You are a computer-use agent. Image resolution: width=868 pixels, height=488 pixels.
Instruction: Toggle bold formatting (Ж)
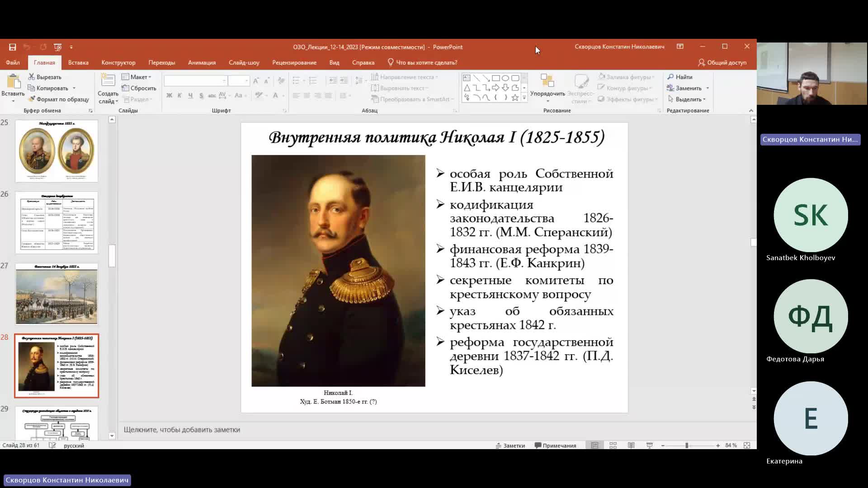[x=169, y=95]
